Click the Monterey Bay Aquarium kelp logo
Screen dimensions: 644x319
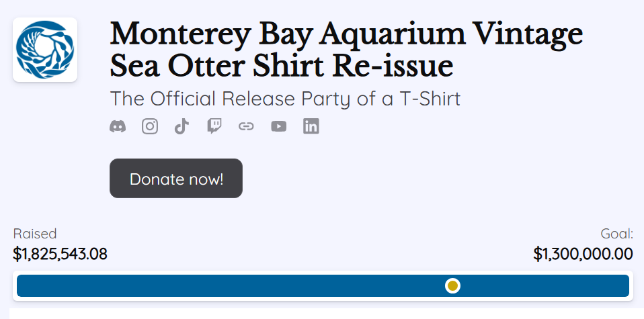pos(45,50)
